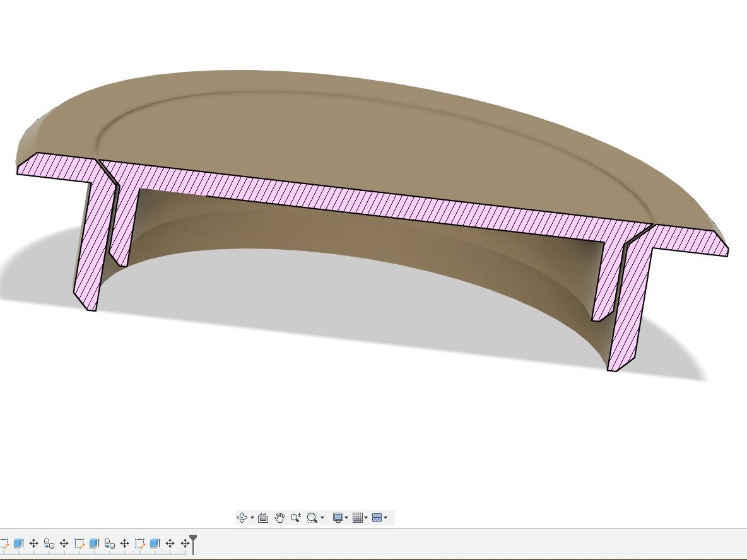
Task: Expand the Zoom Window options arrow
Action: pos(322,518)
